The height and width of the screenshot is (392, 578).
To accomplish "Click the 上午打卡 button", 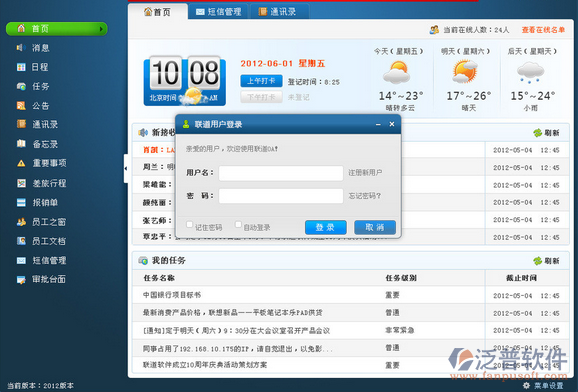I will (261, 81).
